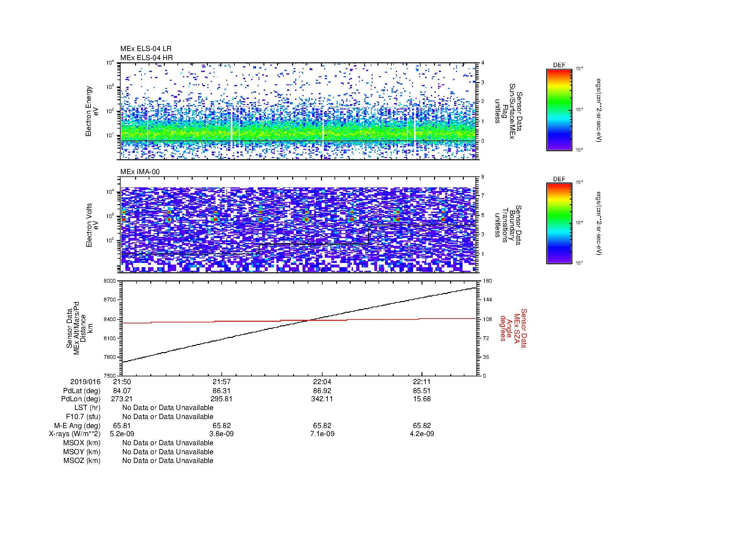Click the PdLat value '84.07'
The height and width of the screenshot is (534, 756).
(122, 391)
